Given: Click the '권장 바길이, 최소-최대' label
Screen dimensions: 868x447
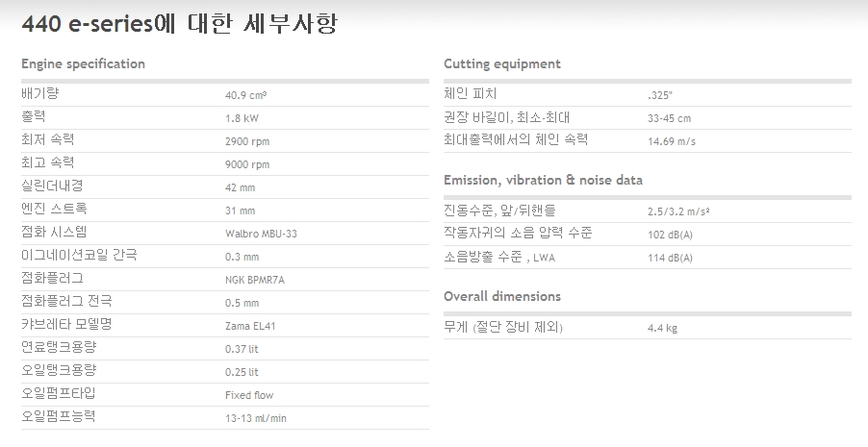Looking at the screenshot, I should (x=506, y=117).
